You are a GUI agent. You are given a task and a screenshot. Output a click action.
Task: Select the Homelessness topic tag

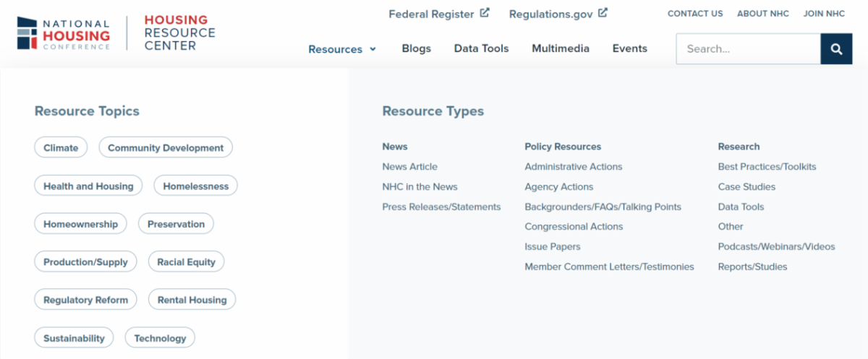pyautogui.click(x=195, y=186)
